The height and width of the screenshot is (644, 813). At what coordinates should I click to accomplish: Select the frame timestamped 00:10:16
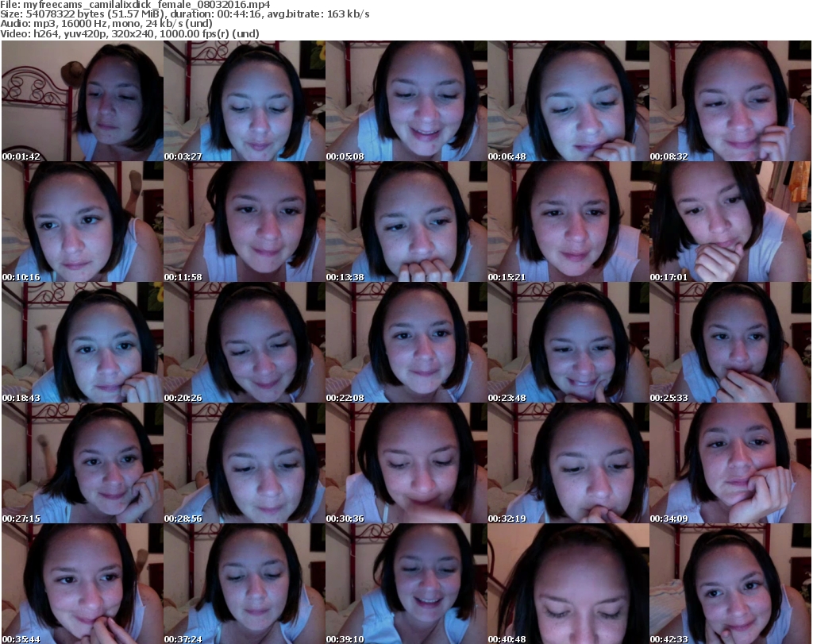tap(83, 222)
